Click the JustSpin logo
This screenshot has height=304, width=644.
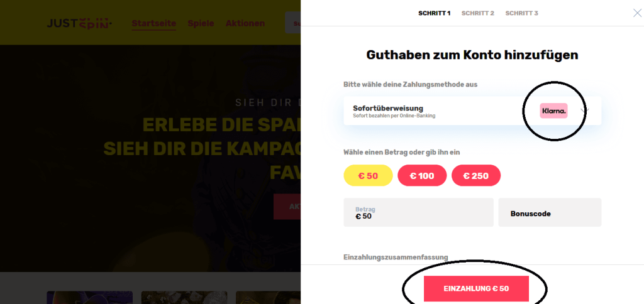coord(79,23)
